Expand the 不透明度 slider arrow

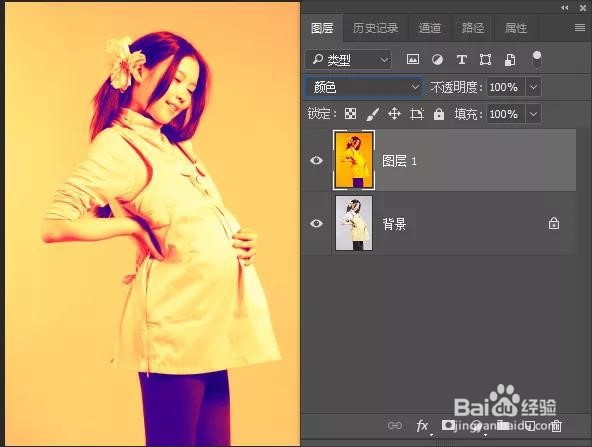[533, 88]
